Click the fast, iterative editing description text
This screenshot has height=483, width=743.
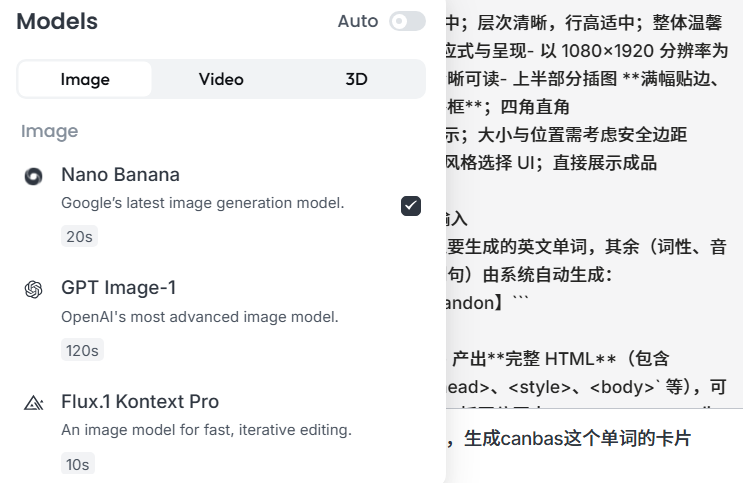click(207, 430)
